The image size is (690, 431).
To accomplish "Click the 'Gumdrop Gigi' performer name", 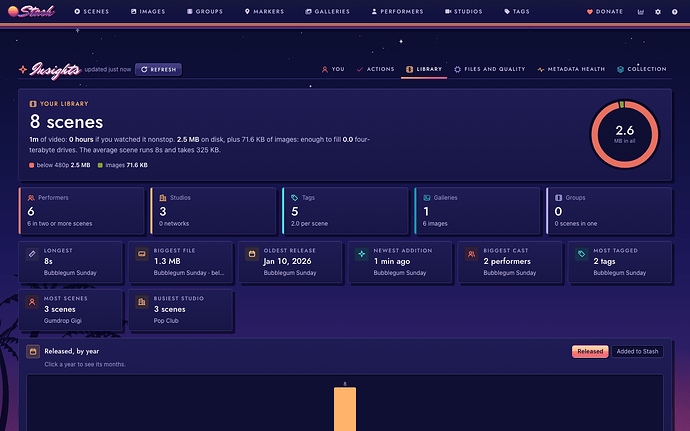I will 62,321.
